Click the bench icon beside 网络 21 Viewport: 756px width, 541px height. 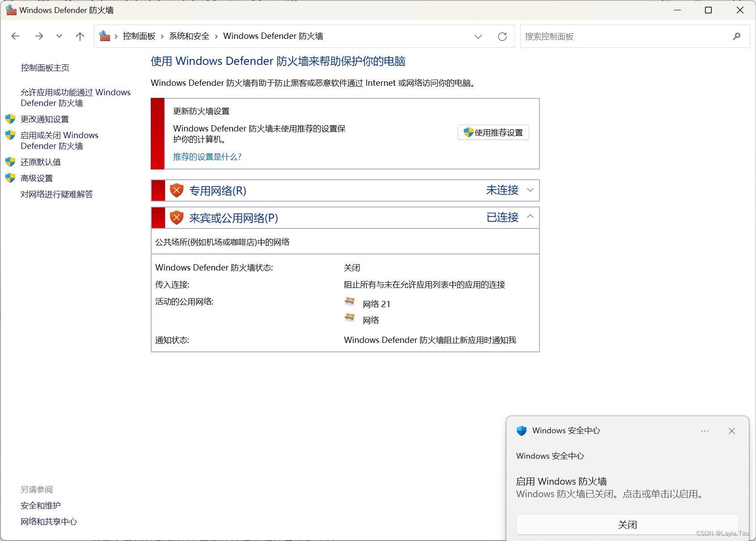point(350,302)
